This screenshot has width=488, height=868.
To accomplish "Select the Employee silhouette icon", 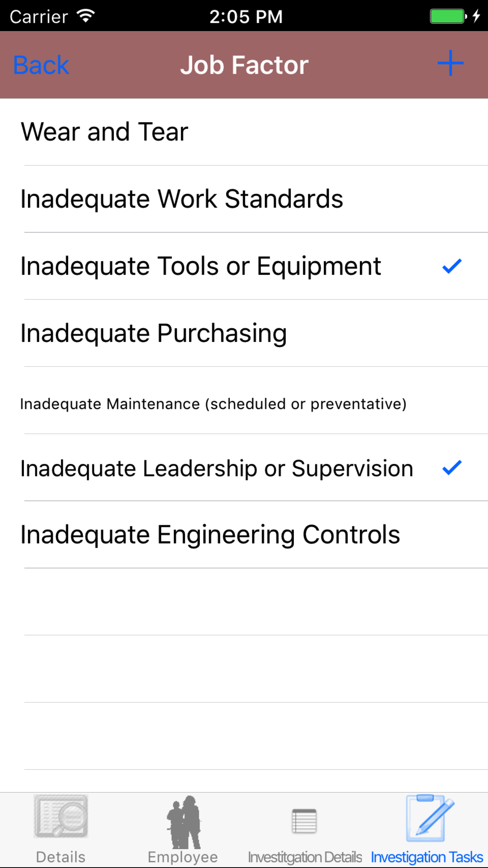I will click(183, 822).
